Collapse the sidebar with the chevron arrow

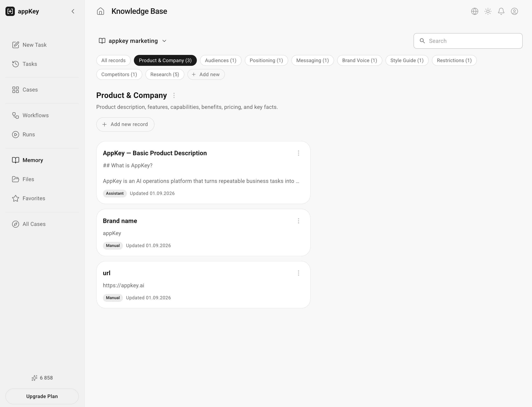click(73, 11)
